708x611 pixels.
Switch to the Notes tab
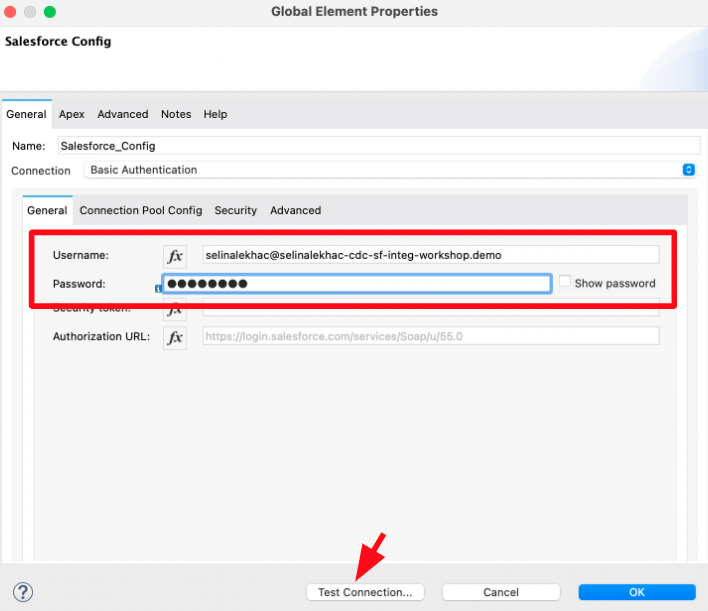click(176, 114)
